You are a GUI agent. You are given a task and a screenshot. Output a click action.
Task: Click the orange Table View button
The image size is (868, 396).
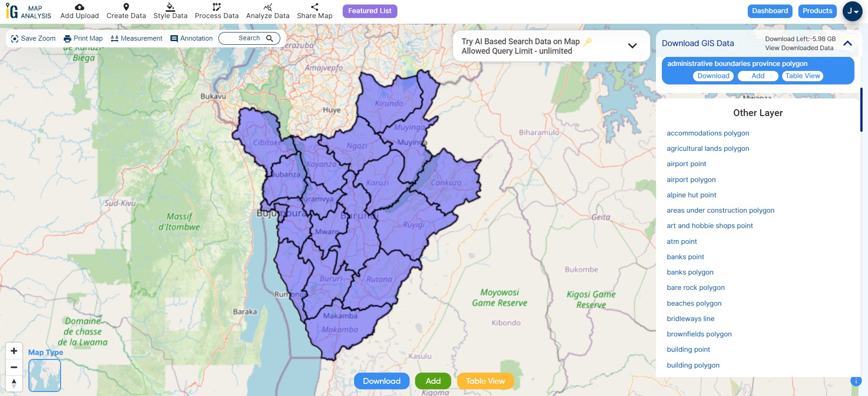pos(485,381)
